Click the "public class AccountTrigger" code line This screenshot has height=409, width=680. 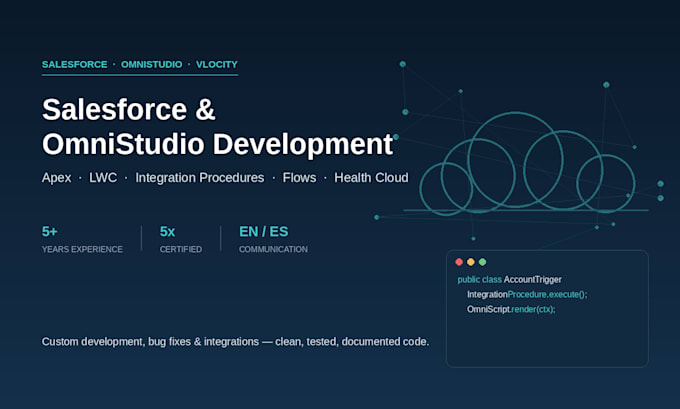coord(510,279)
